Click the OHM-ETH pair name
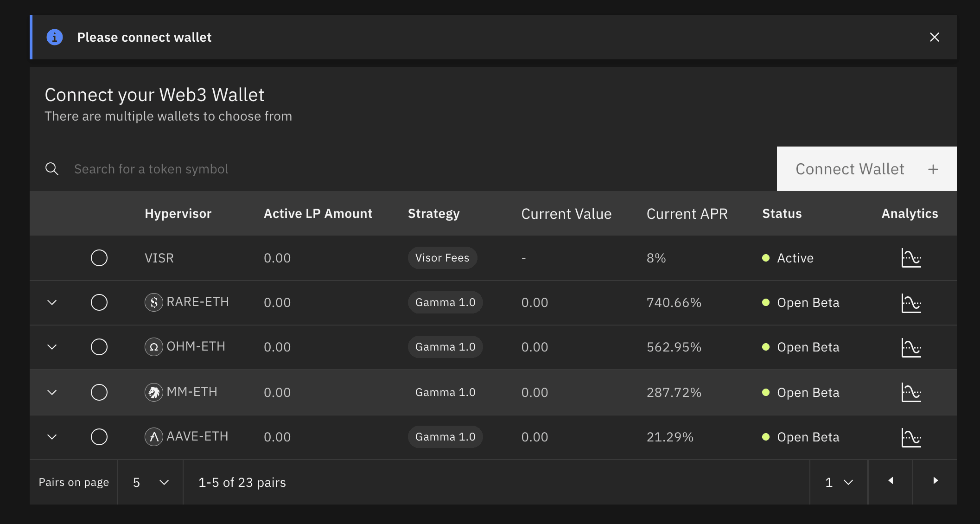Viewport: 980px width, 524px height. click(196, 346)
